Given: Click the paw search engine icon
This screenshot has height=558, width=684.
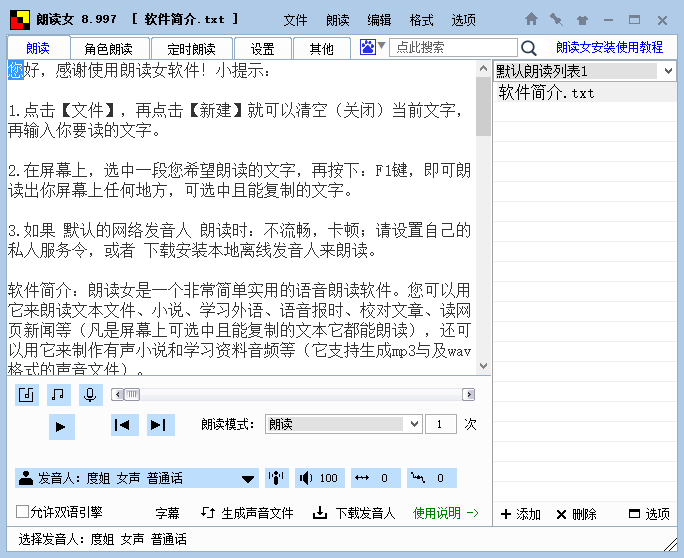Looking at the screenshot, I should (x=367, y=47).
